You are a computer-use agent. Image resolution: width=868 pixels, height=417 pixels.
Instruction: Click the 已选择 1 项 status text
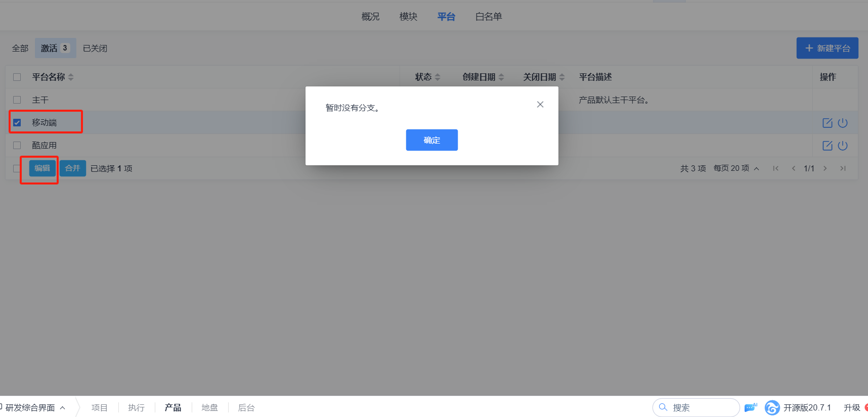click(x=111, y=168)
